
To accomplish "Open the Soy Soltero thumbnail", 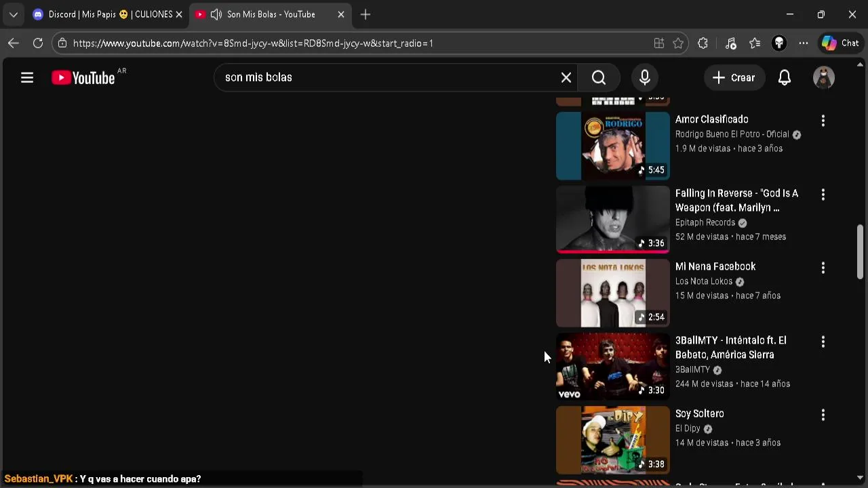I will [x=613, y=440].
